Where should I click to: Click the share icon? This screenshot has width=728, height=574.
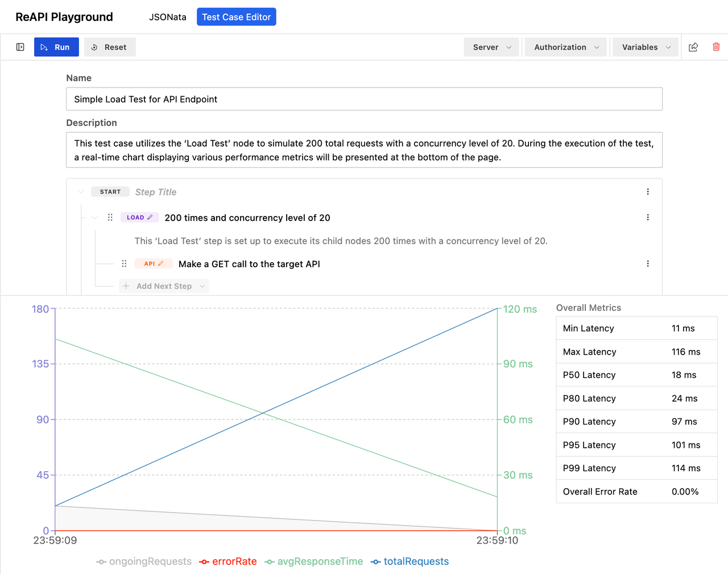coord(693,47)
